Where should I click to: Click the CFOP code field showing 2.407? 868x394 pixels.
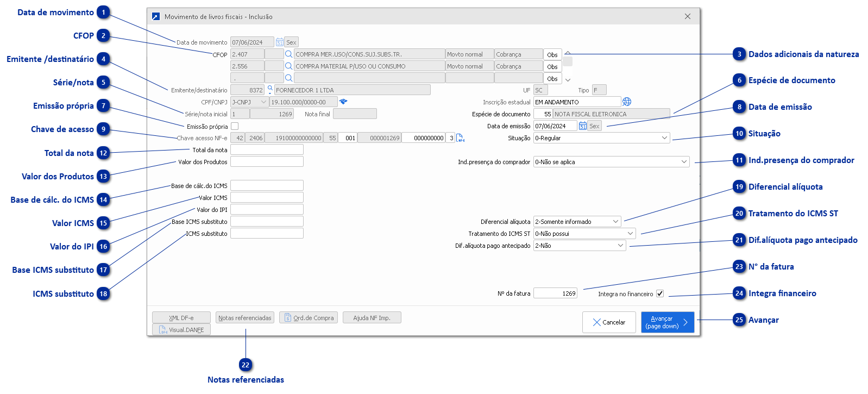click(248, 54)
